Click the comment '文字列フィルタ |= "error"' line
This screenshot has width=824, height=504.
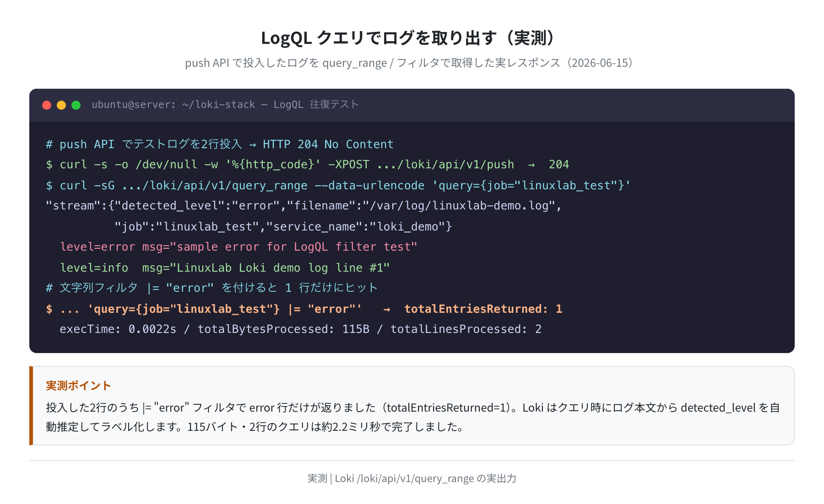211,288
